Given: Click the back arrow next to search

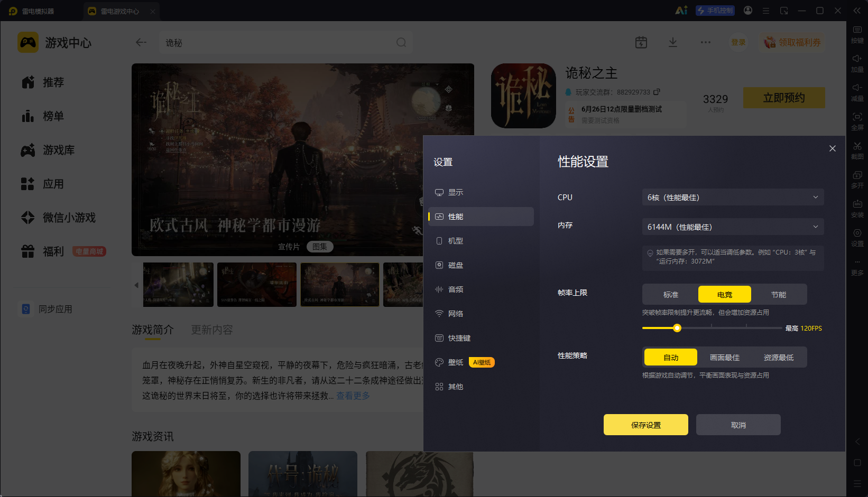Looking at the screenshot, I should pyautogui.click(x=141, y=42).
